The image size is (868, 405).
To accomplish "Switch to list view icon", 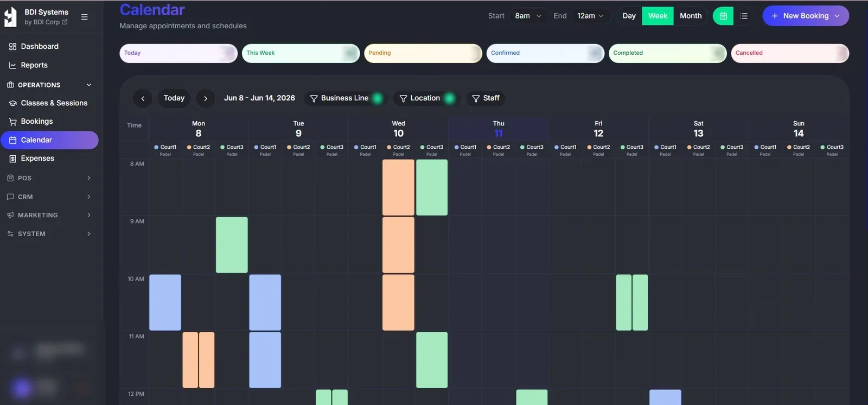I will 744,16.
